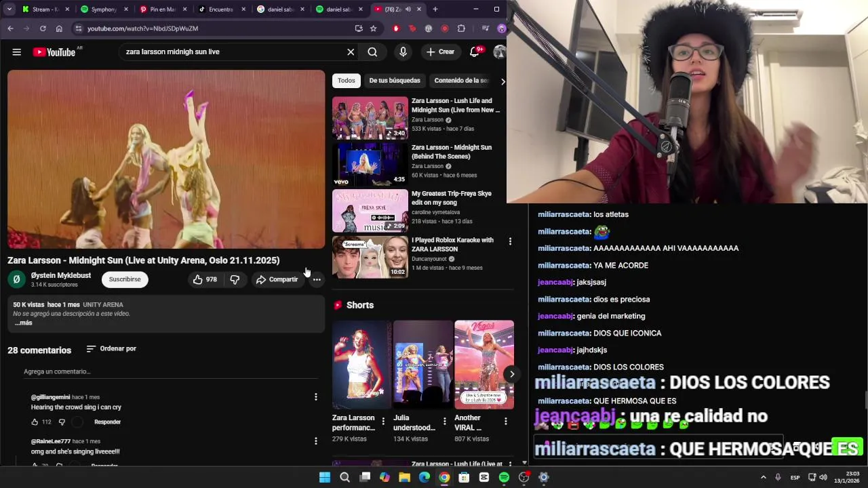868x488 pixels.
Task: Open menu for Roblox Karaoke video
Action: click(x=510, y=241)
